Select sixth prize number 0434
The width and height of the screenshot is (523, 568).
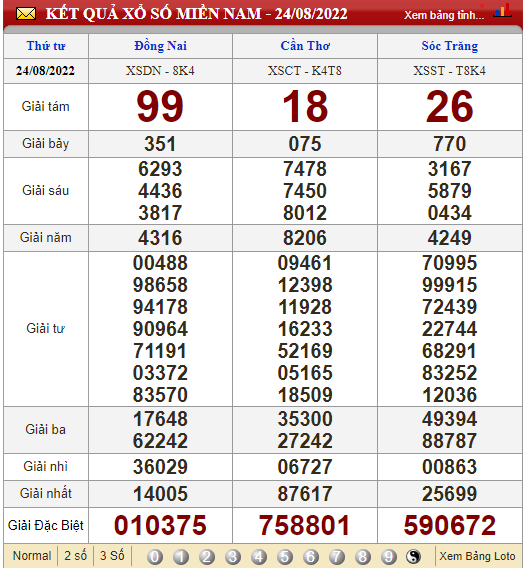pos(449,213)
